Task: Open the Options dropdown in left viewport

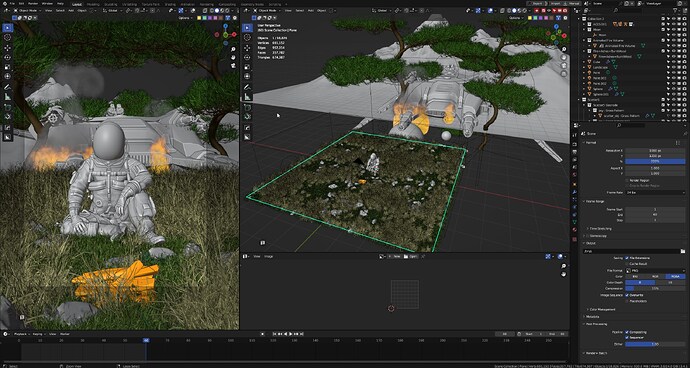Action: [186, 18]
